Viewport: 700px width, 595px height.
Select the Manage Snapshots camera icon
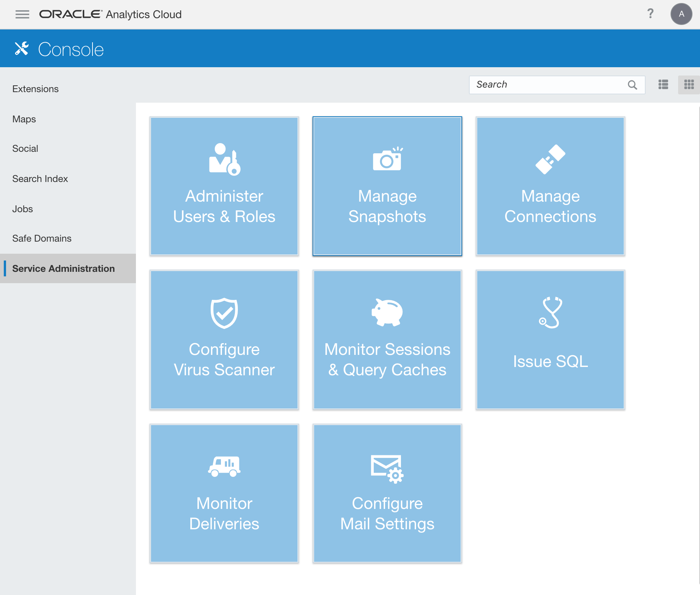387,159
